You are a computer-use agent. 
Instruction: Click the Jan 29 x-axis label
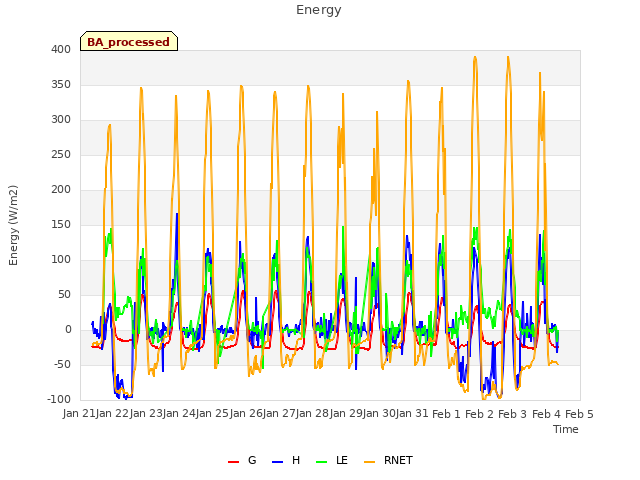coord(346,414)
